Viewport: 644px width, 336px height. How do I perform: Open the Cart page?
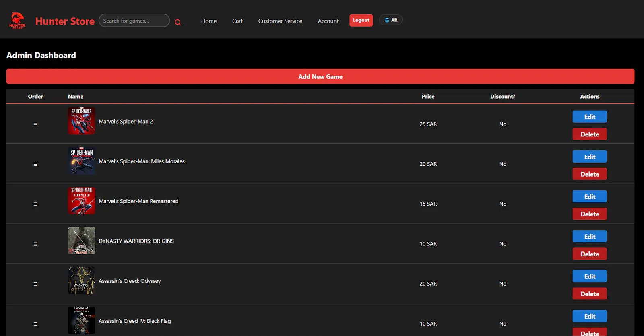237,21
